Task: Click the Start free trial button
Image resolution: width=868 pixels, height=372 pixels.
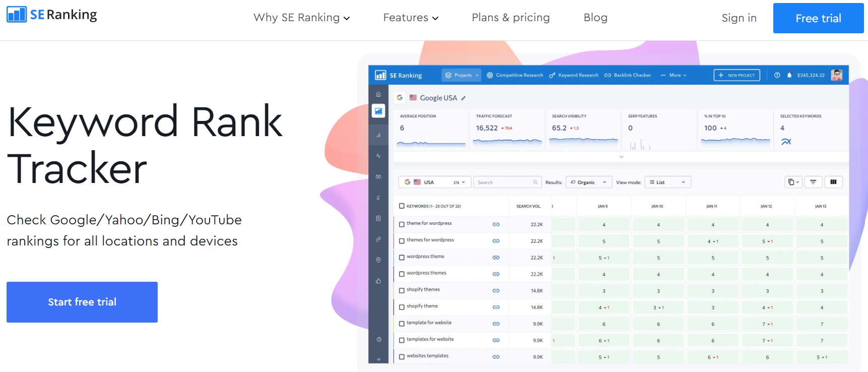Action: [x=82, y=302]
